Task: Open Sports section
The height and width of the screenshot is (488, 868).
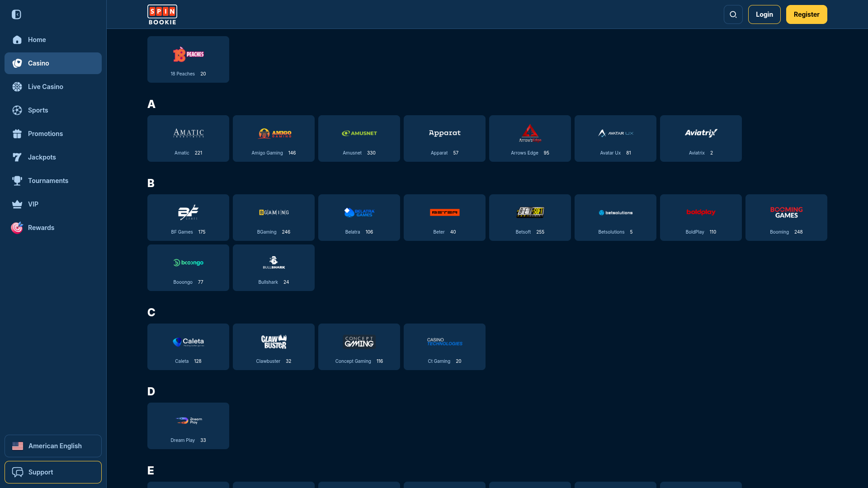Action: tap(53, 110)
